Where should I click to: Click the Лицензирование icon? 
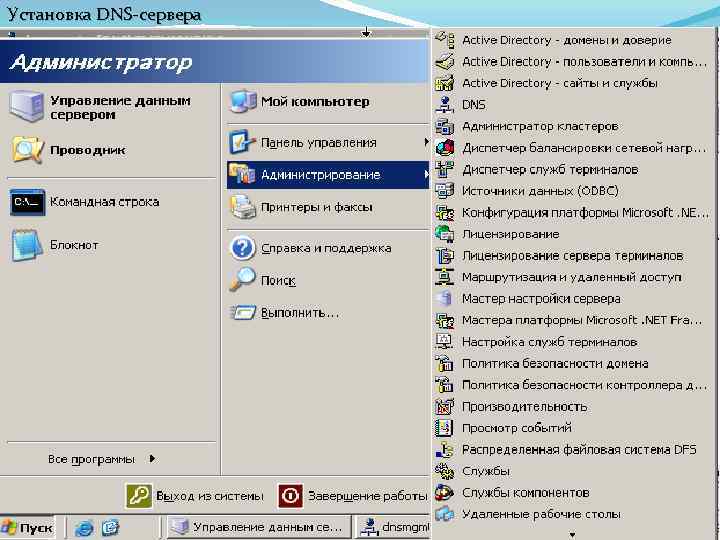click(444, 234)
